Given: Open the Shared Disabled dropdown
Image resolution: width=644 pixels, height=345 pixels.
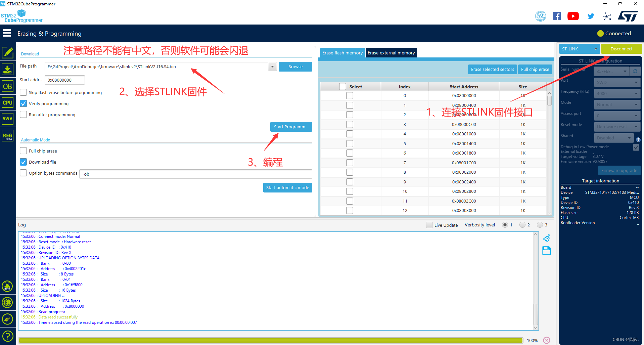Looking at the screenshot, I should coord(614,138).
